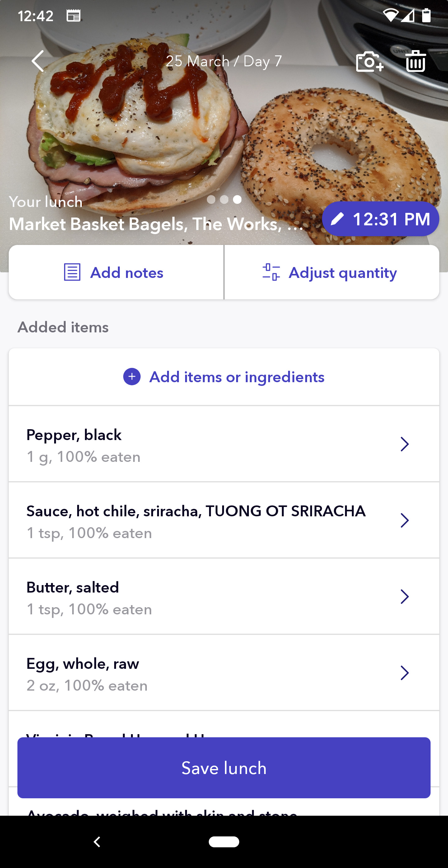The image size is (448, 868).
Task: Tap the Android home pill
Action: coord(224,841)
